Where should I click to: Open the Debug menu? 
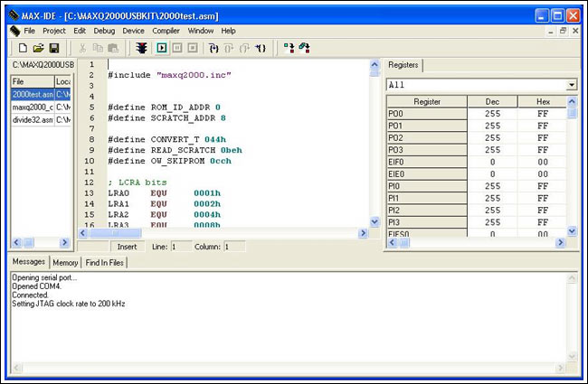(x=103, y=31)
